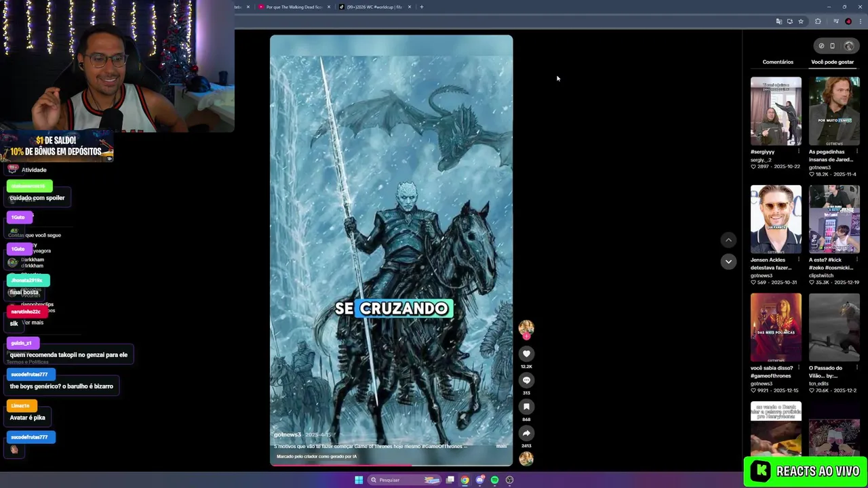
Task: Click gotnews3 username on the video
Action: (288, 434)
